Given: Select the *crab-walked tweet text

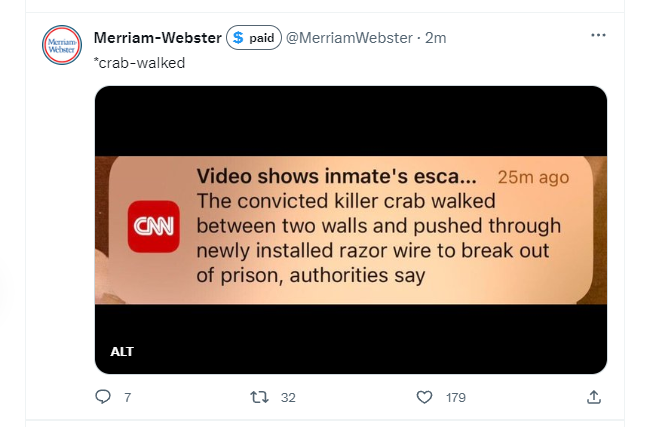Looking at the screenshot, I should (140, 63).
